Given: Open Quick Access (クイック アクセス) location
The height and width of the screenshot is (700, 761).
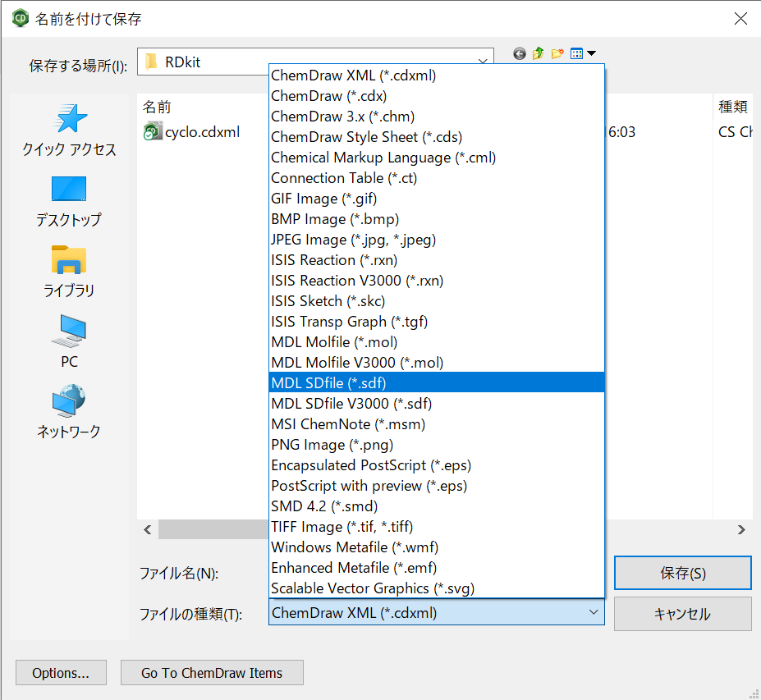Looking at the screenshot, I should (x=69, y=130).
